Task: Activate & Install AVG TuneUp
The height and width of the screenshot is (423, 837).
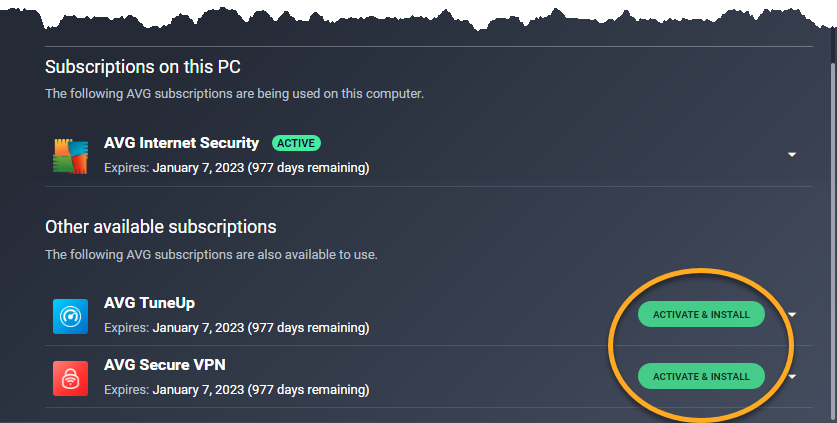Action: tap(701, 314)
